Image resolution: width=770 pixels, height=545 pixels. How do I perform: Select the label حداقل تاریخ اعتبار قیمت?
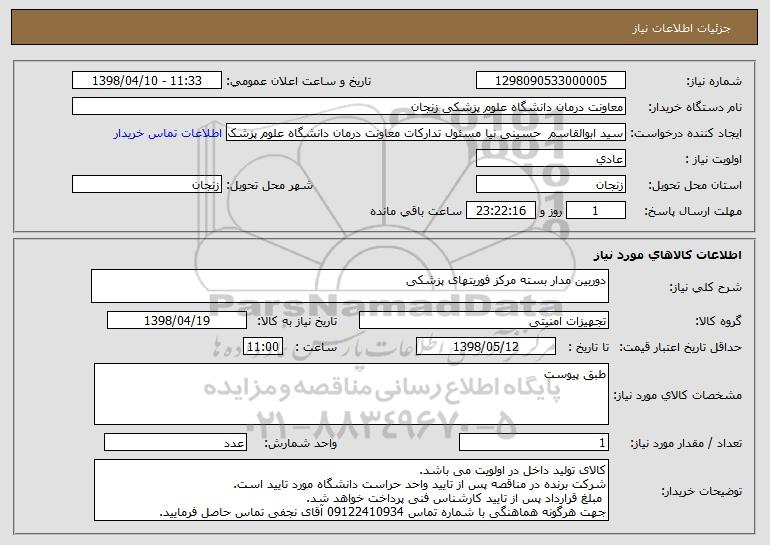[680, 347]
